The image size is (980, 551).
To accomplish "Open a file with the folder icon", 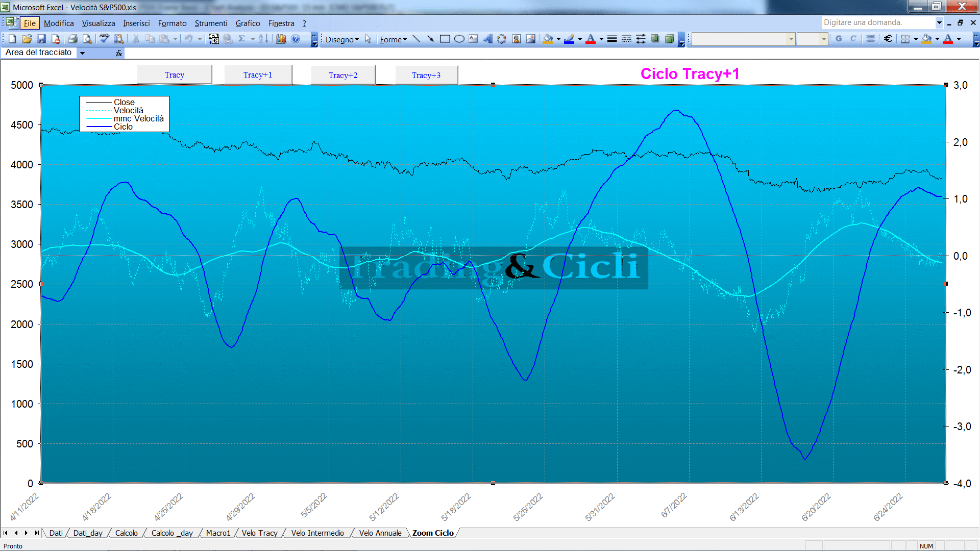I will 27,39.
